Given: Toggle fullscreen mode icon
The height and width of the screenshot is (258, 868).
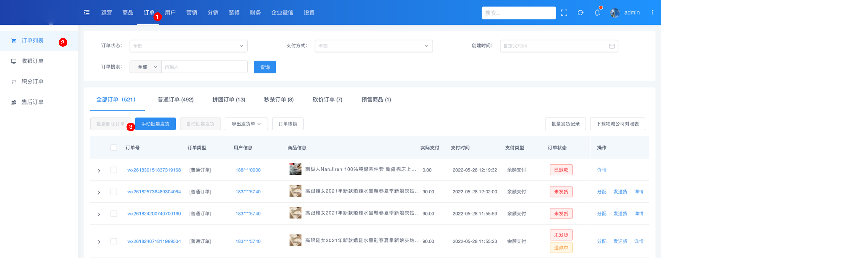Looking at the screenshot, I should pos(564,13).
